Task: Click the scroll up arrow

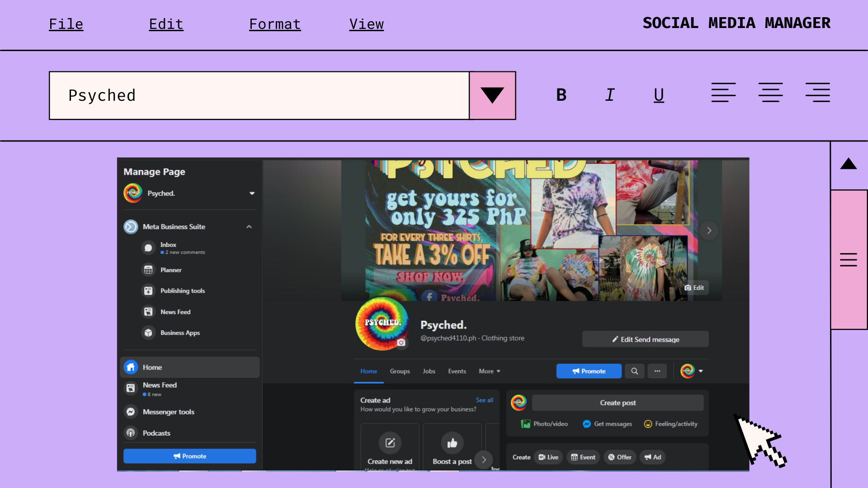Action: click(x=849, y=164)
